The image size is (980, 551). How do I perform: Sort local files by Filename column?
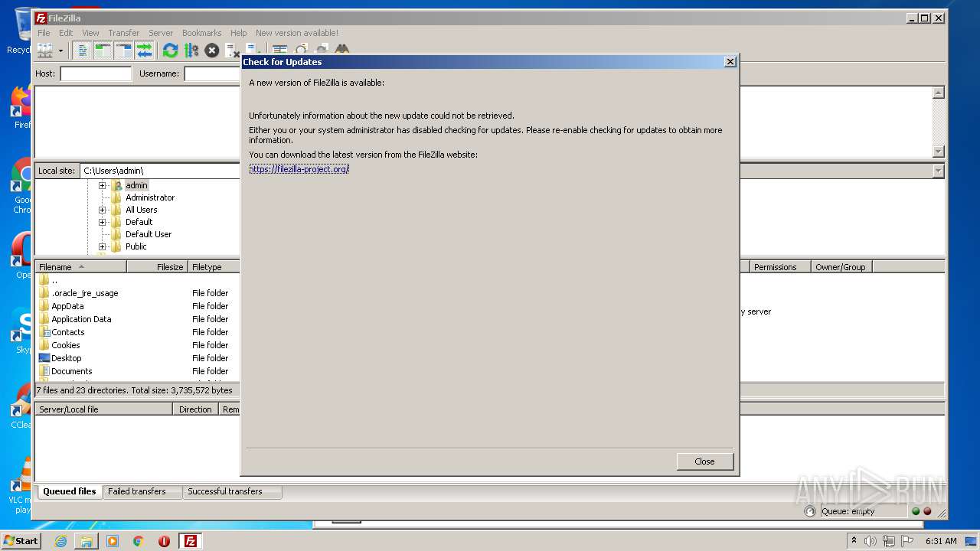(x=80, y=267)
